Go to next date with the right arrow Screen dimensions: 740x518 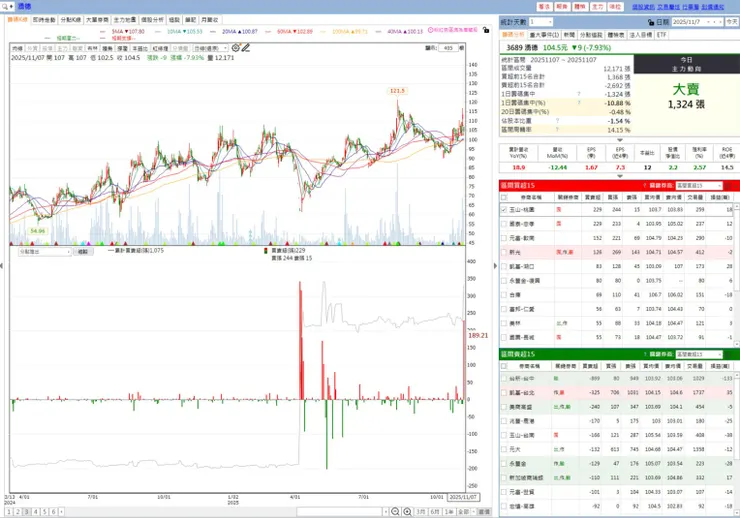(721, 22)
